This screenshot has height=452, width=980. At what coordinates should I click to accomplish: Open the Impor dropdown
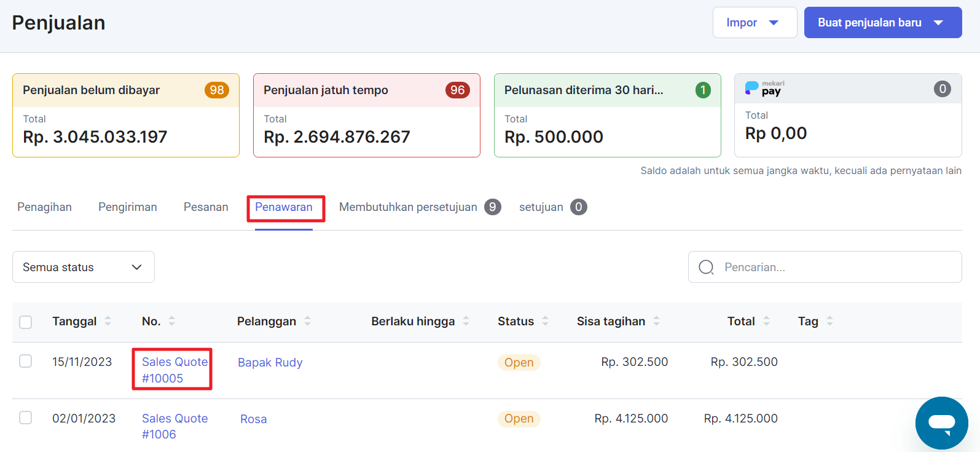[754, 23]
